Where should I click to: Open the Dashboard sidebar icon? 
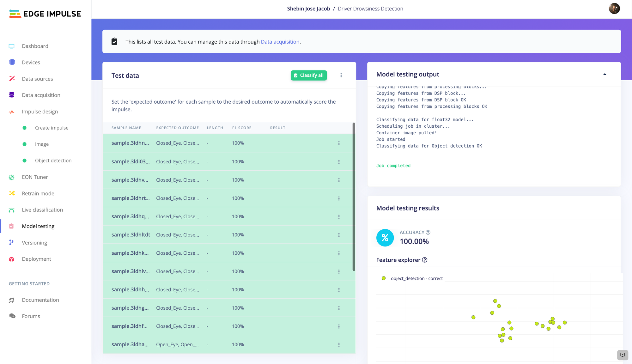(x=12, y=46)
